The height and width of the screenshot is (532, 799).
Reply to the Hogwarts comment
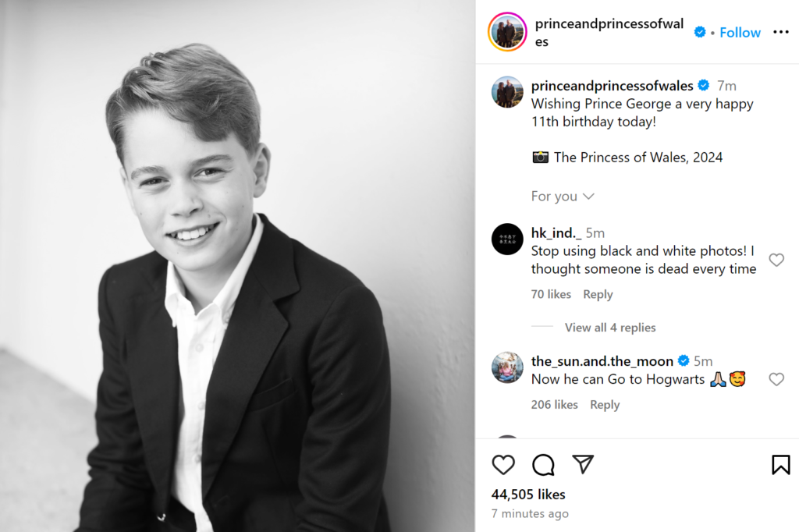[605, 405]
